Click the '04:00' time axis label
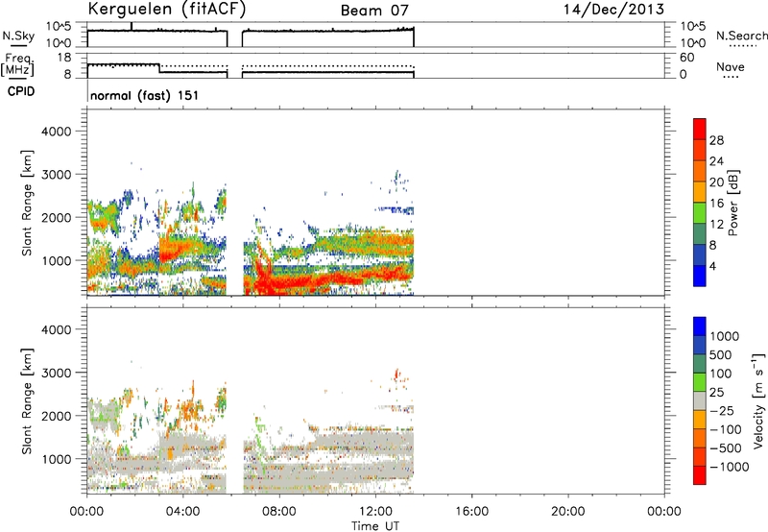This screenshot has height=532, width=768. [x=182, y=512]
